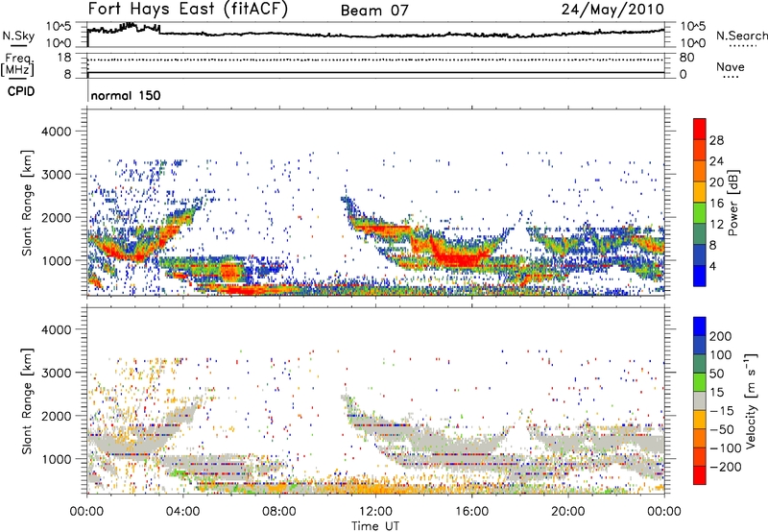This screenshot has width=768, height=532.
Task: Click the 'Power [dB]' color bar title
Action: click(733, 203)
